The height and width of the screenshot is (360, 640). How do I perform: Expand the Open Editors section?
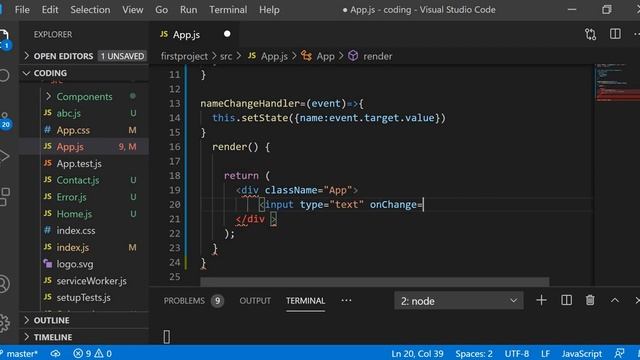click(x=84, y=56)
